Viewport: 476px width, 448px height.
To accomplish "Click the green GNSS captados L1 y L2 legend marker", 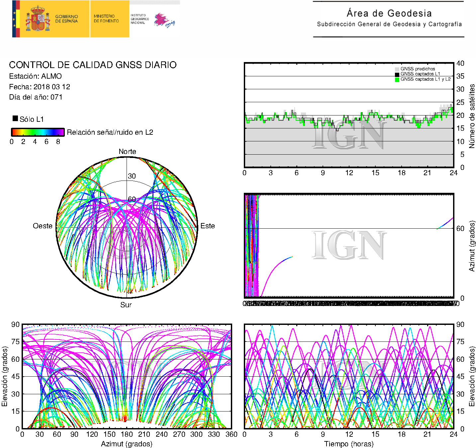I will pos(397,80).
